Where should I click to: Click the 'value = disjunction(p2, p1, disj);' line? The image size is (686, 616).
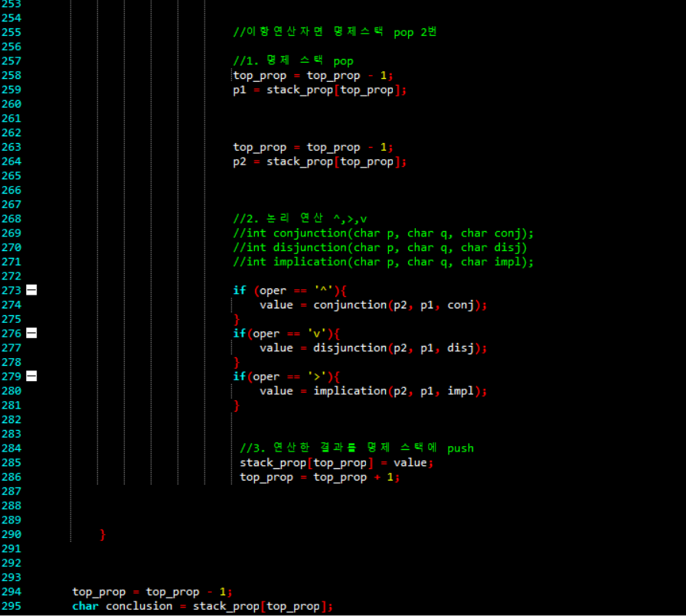click(x=373, y=348)
